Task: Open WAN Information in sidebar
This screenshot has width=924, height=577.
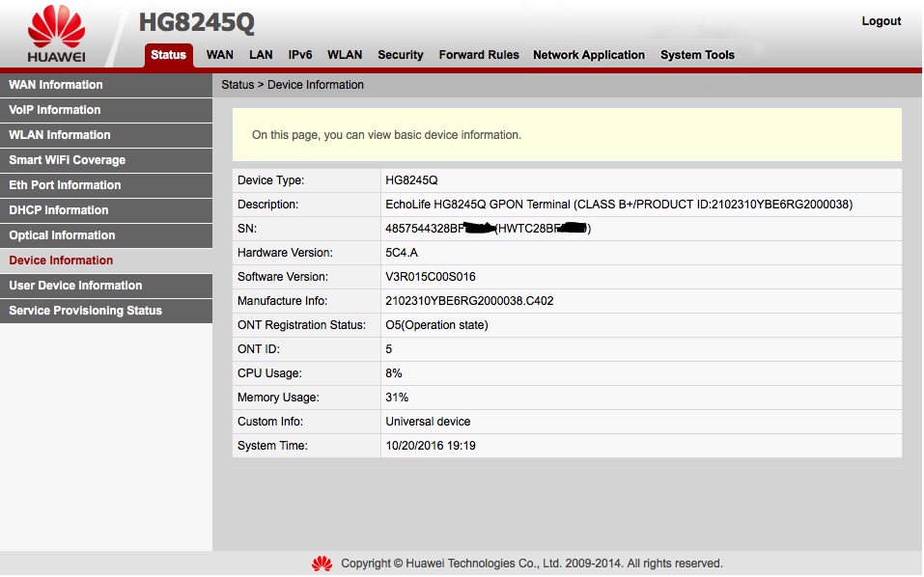Action: (x=56, y=85)
